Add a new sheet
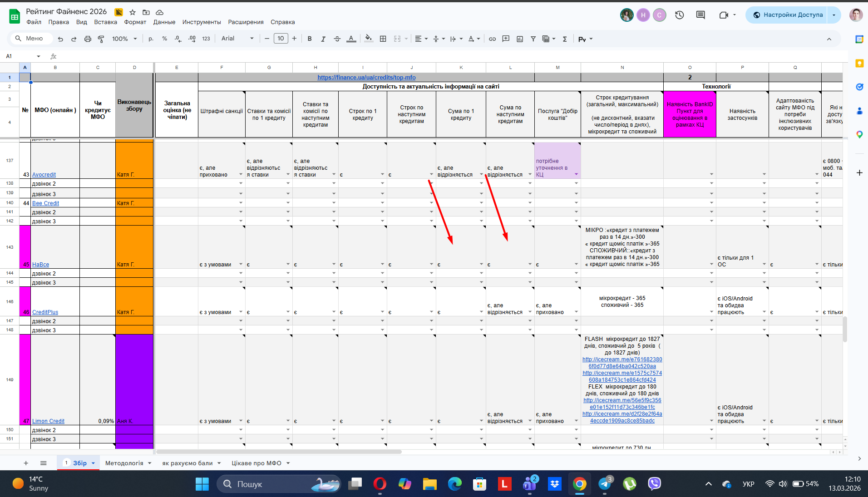868x497 pixels. point(26,463)
